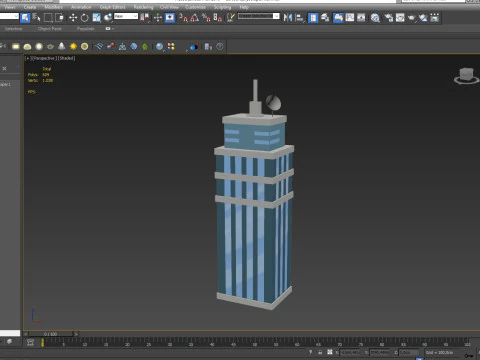Click the Render in the Cloud icon
Image resolution: width=480 pixels, height=360 pixels.
point(423,17)
